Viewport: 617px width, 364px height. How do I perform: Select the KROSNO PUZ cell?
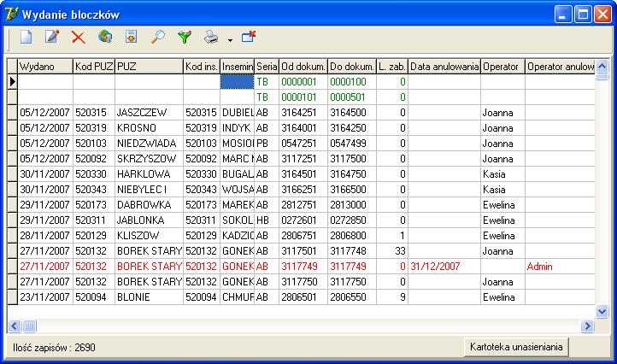150,128
